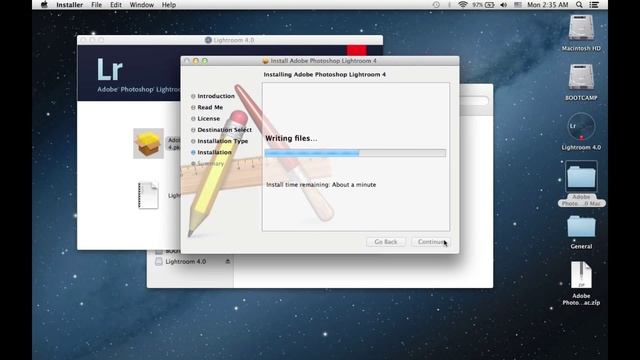
Task: Click the installer package icon in title bar
Action: click(x=265, y=61)
